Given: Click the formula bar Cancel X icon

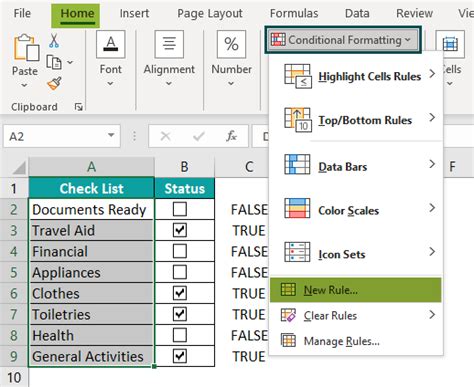Looking at the screenshot, I should [166, 136].
